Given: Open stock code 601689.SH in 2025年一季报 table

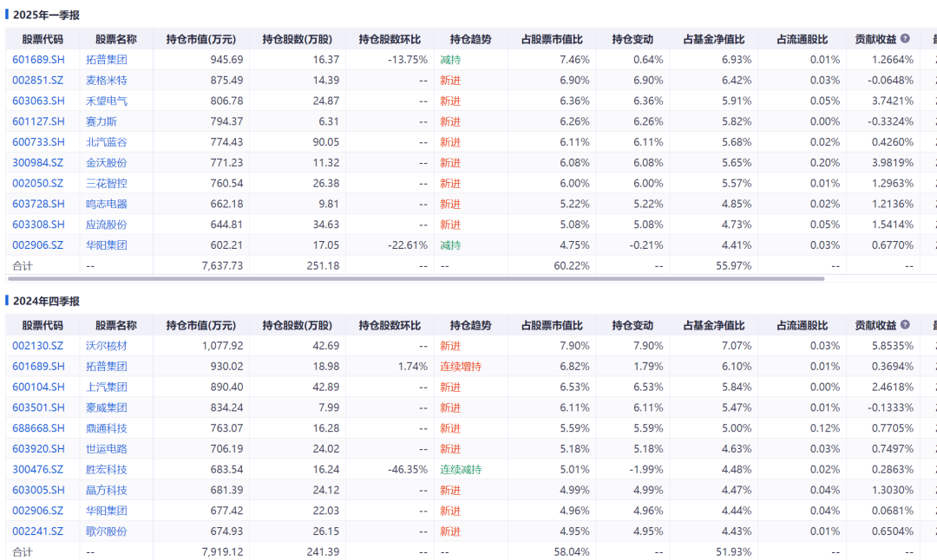Looking at the screenshot, I should coord(38,60).
